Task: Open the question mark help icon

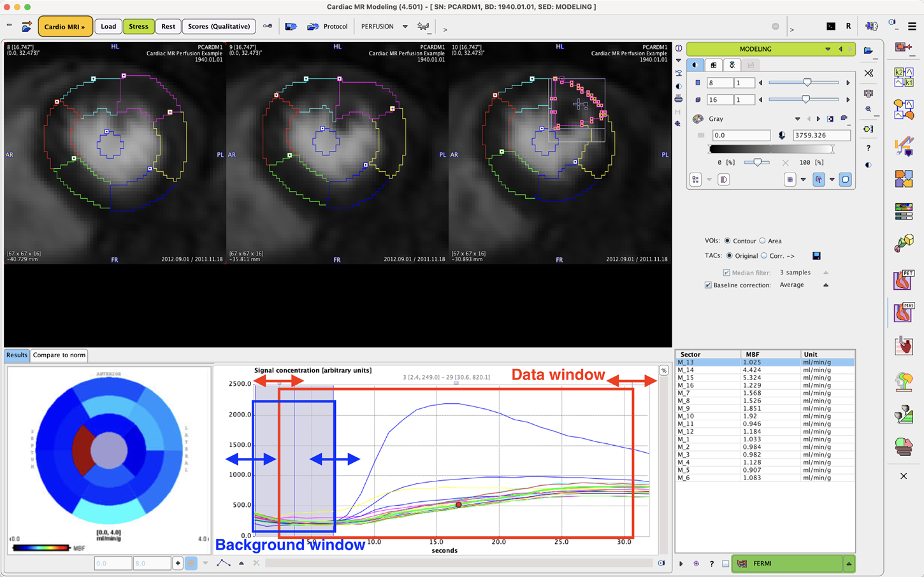Action: click(x=869, y=148)
